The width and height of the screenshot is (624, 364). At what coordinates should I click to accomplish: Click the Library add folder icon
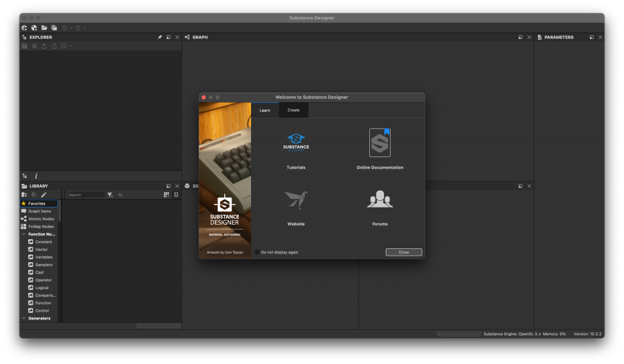(x=24, y=195)
